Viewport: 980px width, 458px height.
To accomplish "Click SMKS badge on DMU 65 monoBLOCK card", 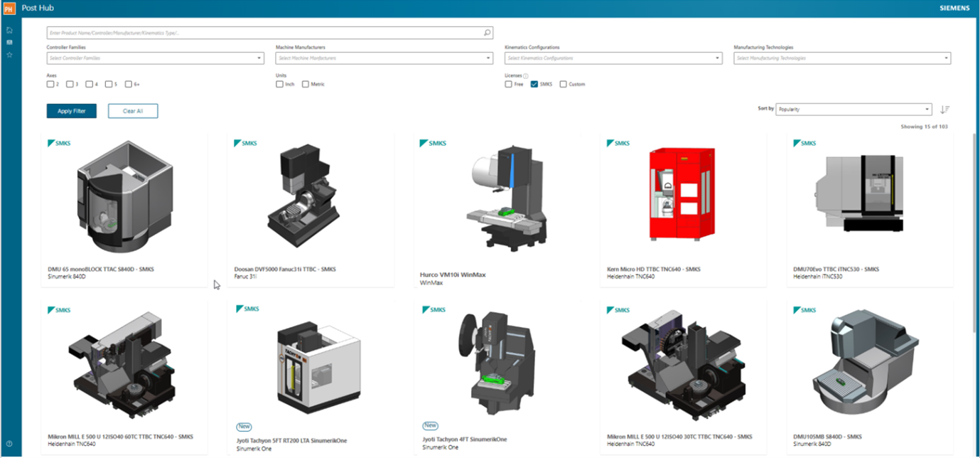I will click(58, 143).
